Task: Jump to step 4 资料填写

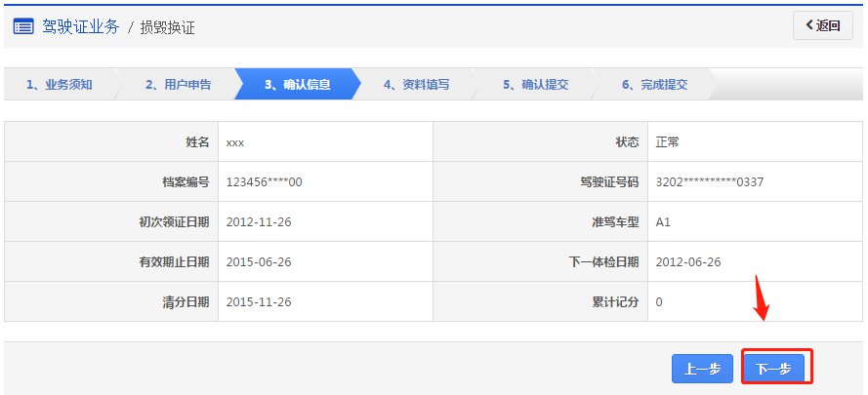Action: point(416,85)
